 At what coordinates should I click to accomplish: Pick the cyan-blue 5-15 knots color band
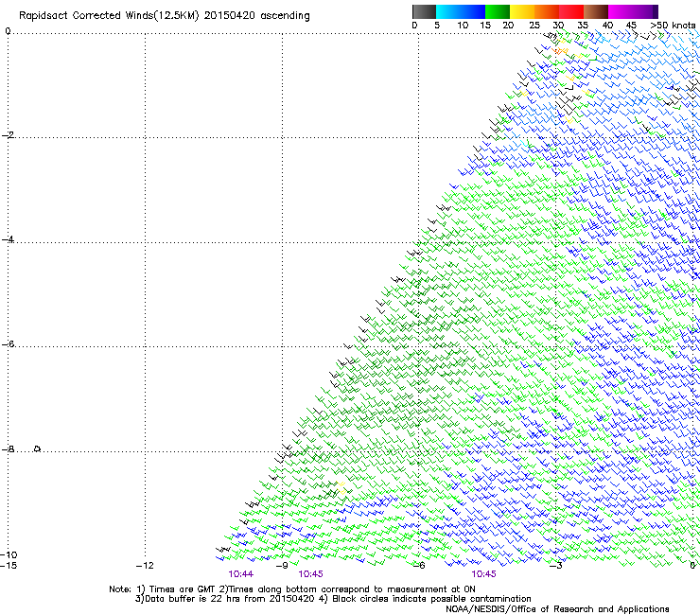461,11
